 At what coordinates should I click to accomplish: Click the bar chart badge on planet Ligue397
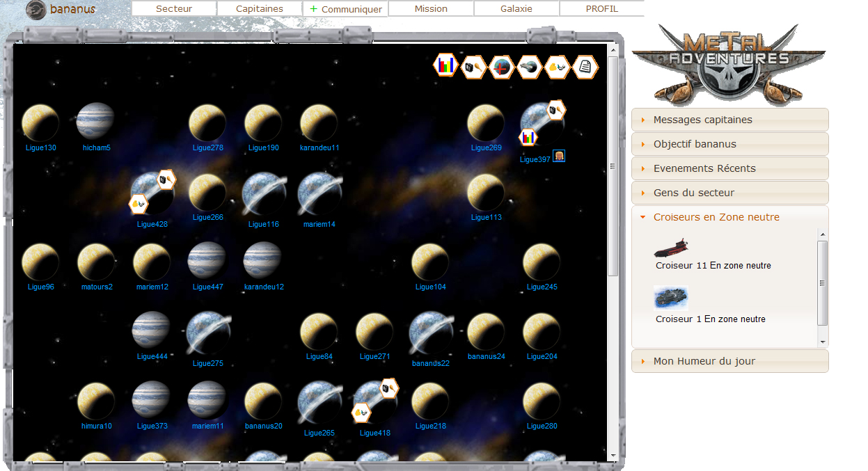coord(528,137)
